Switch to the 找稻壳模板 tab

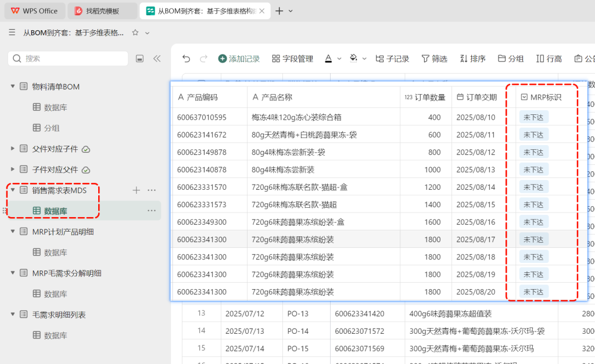[102, 11]
